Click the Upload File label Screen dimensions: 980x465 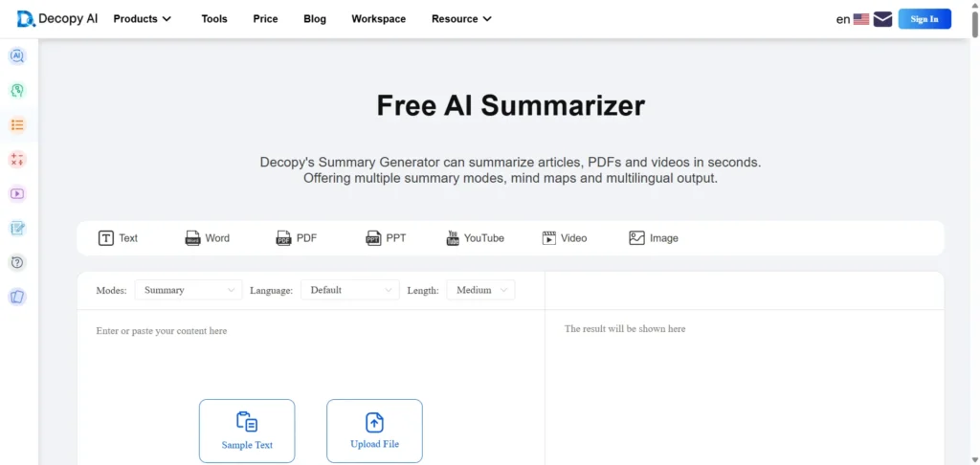pos(374,444)
